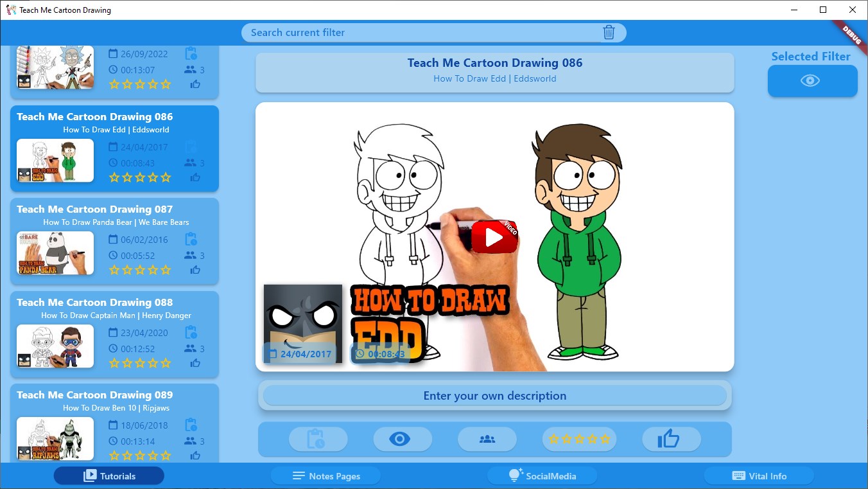Toggle the Selected Filter eye button

pyautogui.click(x=812, y=81)
